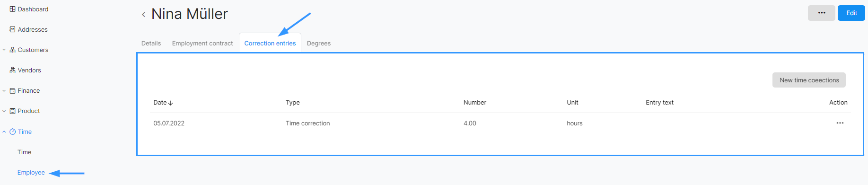Open row actions for Time correction entry

[x=840, y=123]
